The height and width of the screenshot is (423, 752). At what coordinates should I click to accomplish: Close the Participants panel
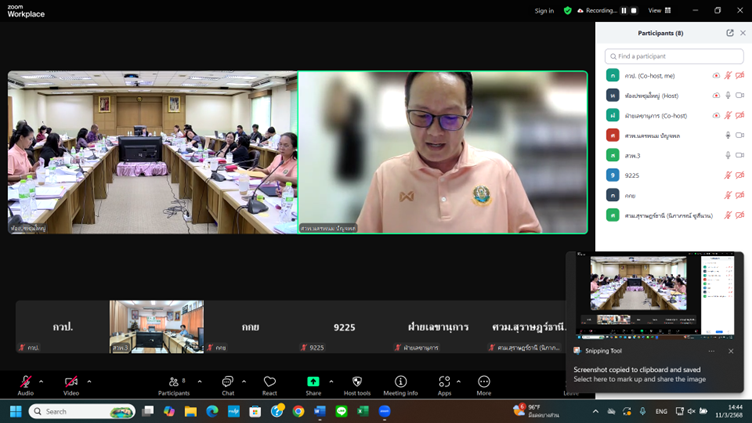click(743, 33)
